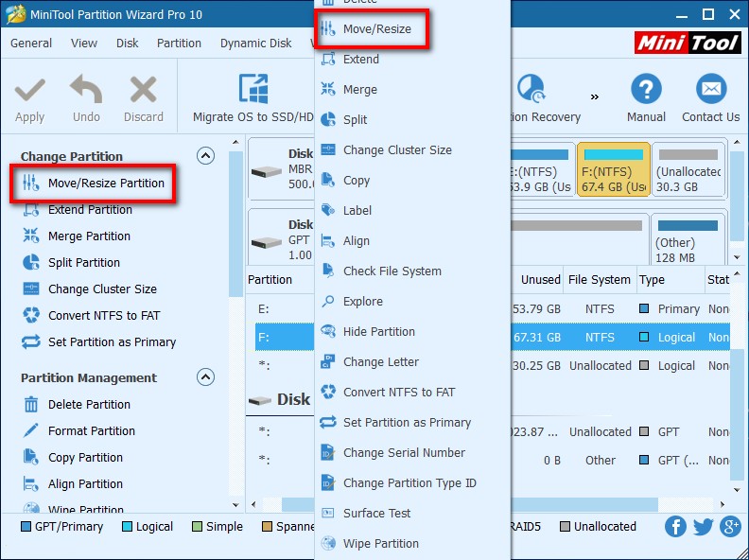The image size is (749, 560).
Task: Click the Undo arrow icon
Action: pyautogui.click(x=86, y=89)
